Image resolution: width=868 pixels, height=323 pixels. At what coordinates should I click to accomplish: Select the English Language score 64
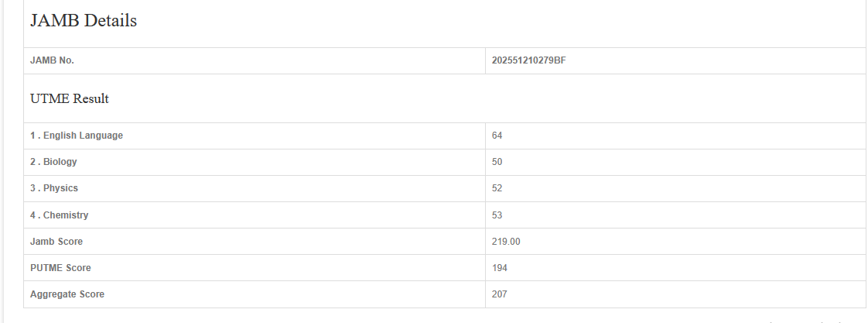497,136
